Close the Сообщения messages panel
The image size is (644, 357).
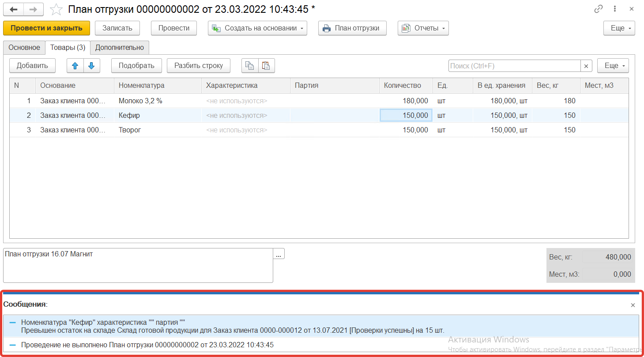633,305
